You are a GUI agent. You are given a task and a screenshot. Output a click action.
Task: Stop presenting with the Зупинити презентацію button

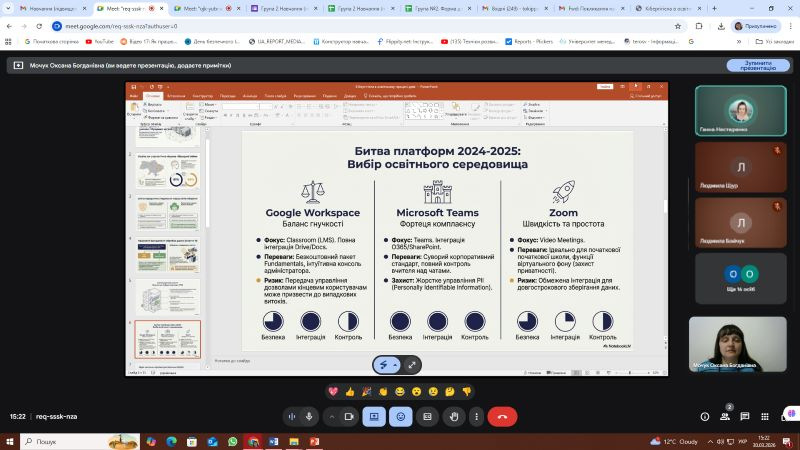click(x=758, y=65)
